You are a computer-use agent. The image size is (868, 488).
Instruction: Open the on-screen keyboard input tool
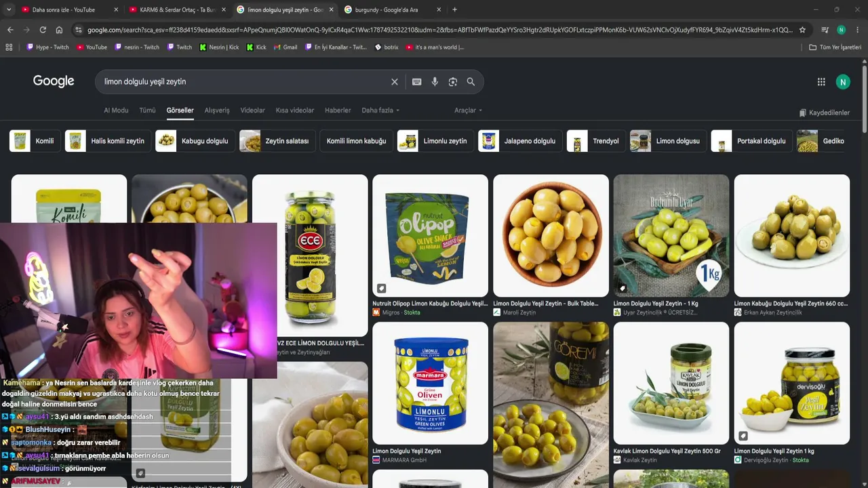tap(416, 81)
